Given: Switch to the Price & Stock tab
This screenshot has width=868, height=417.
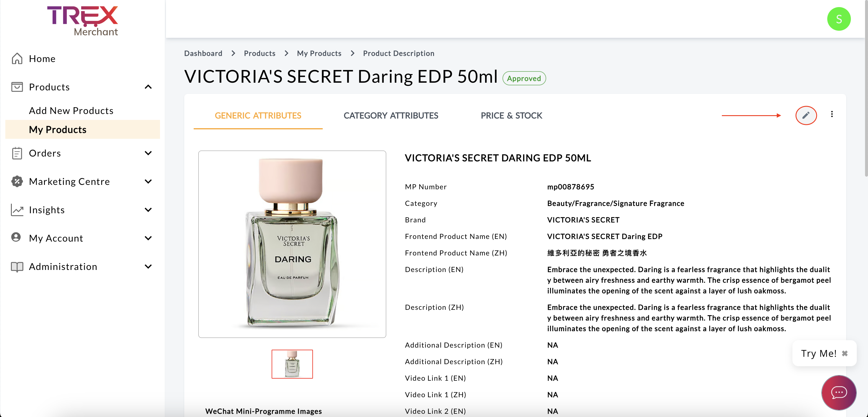Looking at the screenshot, I should coord(511,116).
